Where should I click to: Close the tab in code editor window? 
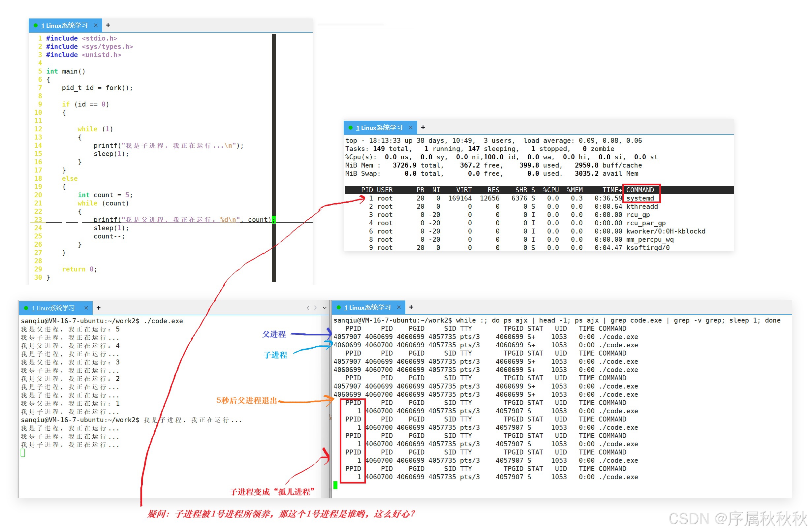(x=96, y=25)
